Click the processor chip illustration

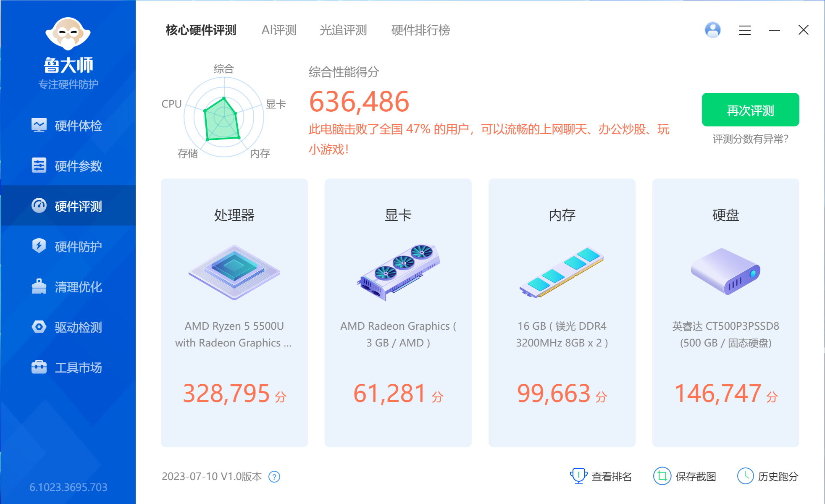pyautogui.click(x=234, y=272)
